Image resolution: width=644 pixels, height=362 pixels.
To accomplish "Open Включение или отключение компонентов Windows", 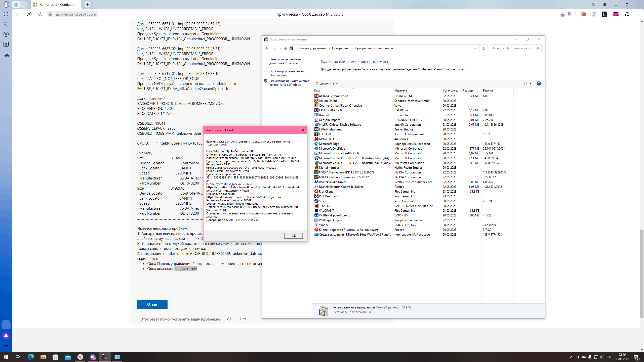I will pos(289,83).
